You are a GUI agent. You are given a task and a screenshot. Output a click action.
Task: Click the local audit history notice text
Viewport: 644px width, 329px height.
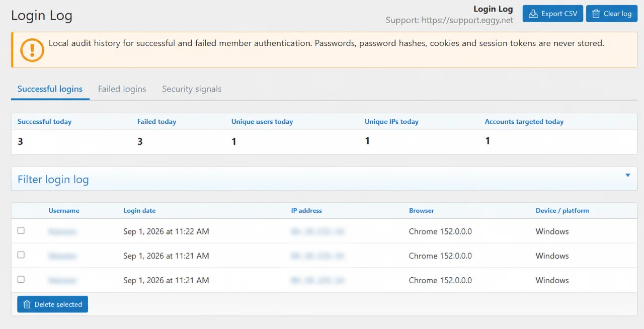pyautogui.click(x=326, y=43)
